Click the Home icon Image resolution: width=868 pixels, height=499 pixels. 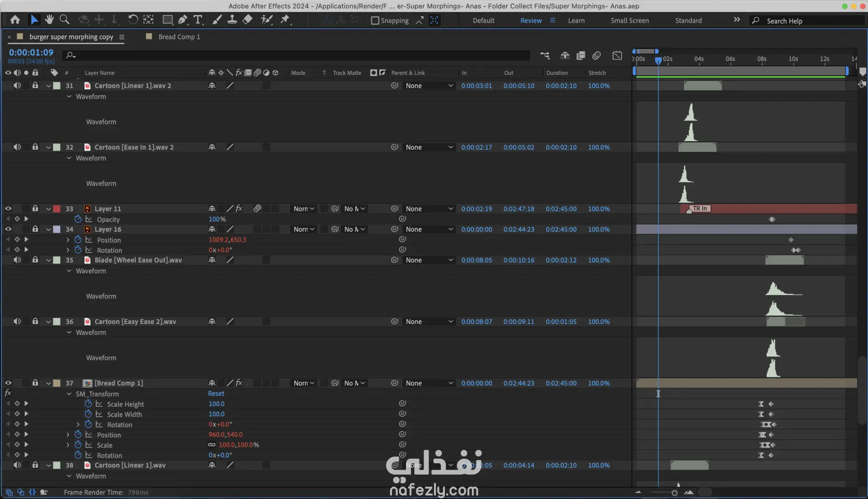[x=15, y=19]
